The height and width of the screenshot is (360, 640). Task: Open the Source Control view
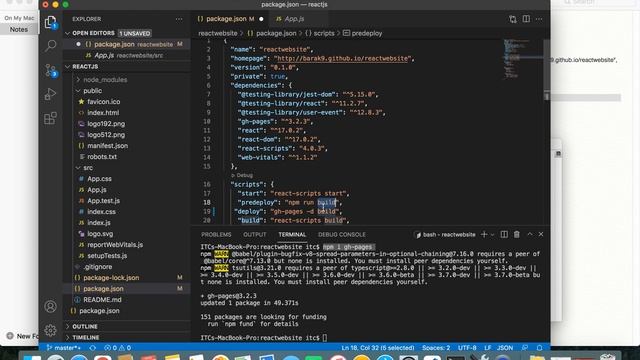[50, 70]
